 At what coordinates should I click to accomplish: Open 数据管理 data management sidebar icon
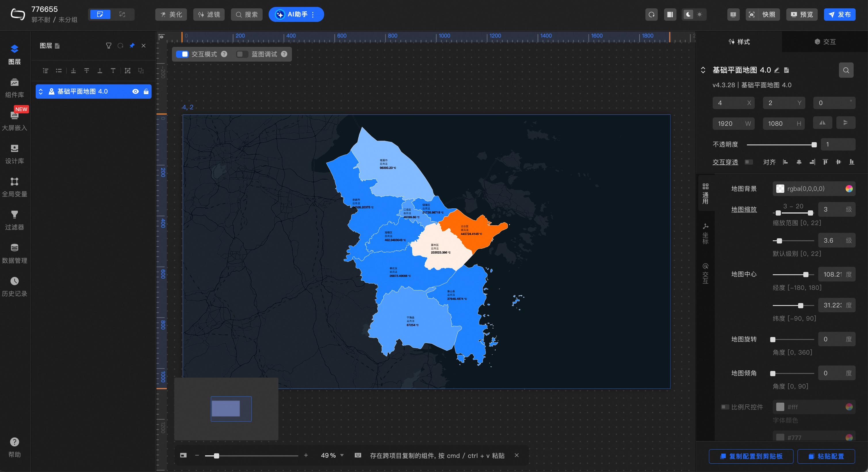[x=14, y=253]
